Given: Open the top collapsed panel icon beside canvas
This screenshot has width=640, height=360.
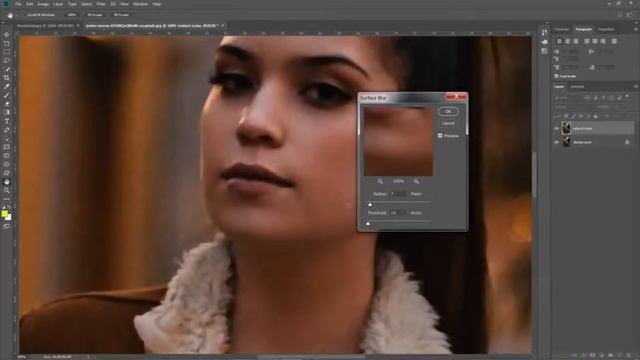Looking at the screenshot, I should [544, 33].
